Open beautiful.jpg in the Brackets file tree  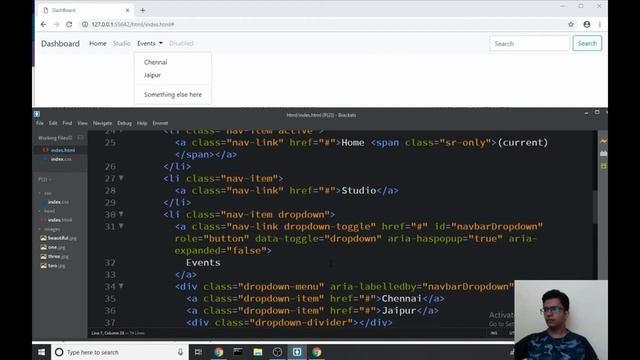coord(58,238)
